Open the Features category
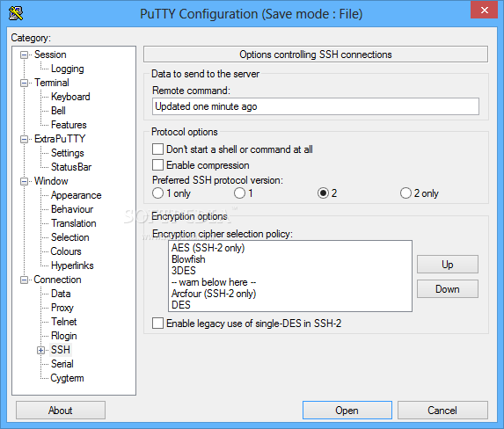This screenshot has height=429, width=504. pyautogui.click(x=69, y=125)
